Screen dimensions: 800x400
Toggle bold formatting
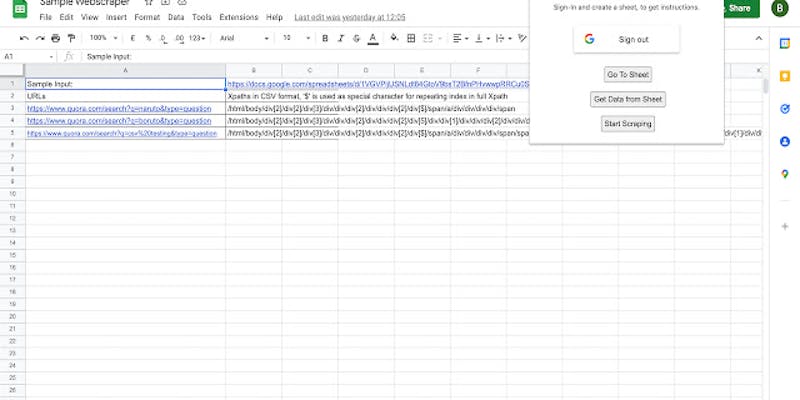tap(325, 38)
